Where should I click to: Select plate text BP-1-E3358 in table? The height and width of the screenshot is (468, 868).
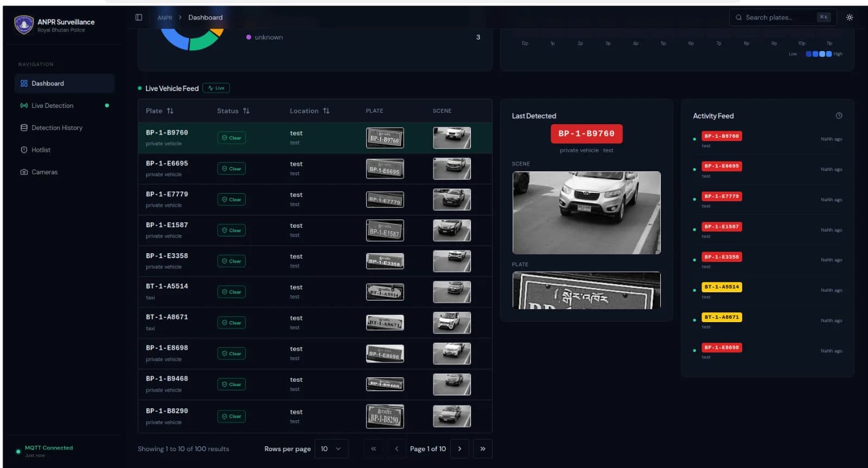pos(167,255)
